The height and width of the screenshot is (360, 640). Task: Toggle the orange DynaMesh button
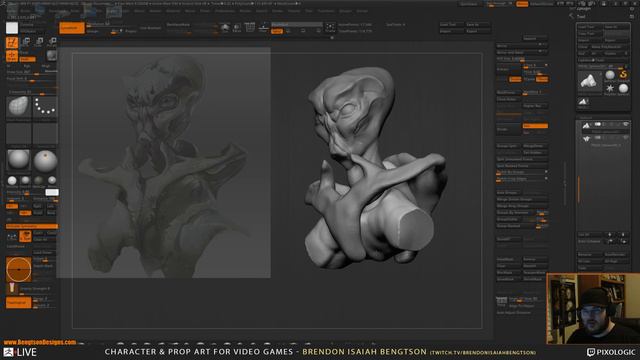pos(72,28)
